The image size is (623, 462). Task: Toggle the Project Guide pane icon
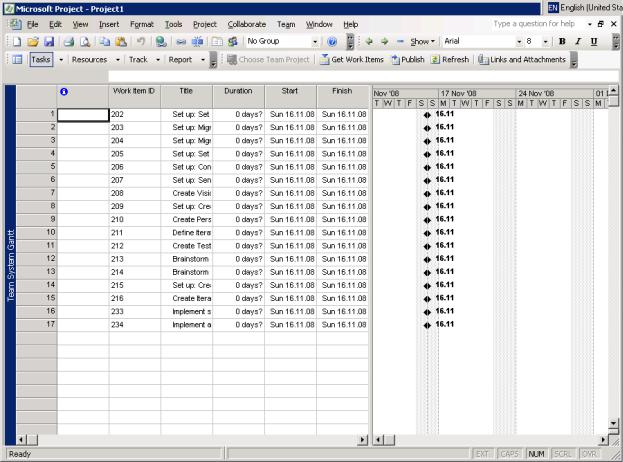click(x=17, y=60)
